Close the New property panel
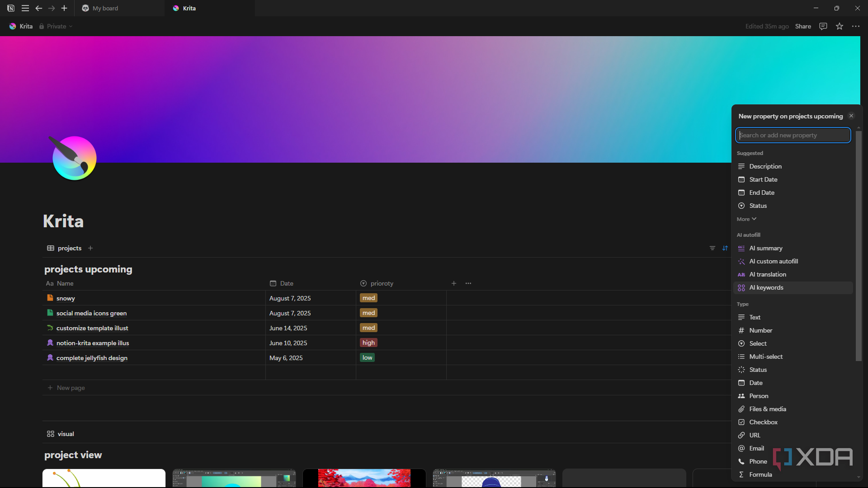This screenshot has height=488, width=868. pyautogui.click(x=851, y=116)
